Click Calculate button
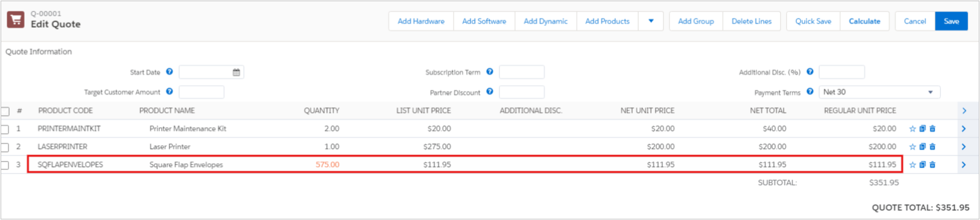The width and height of the screenshot is (980, 220). coord(864,21)
